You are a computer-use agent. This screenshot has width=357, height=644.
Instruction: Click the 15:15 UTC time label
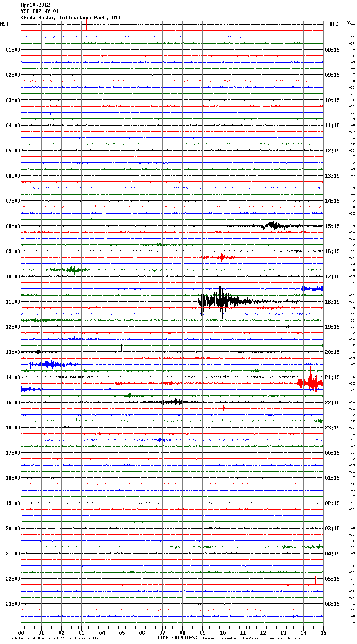(x=332, y=226)
